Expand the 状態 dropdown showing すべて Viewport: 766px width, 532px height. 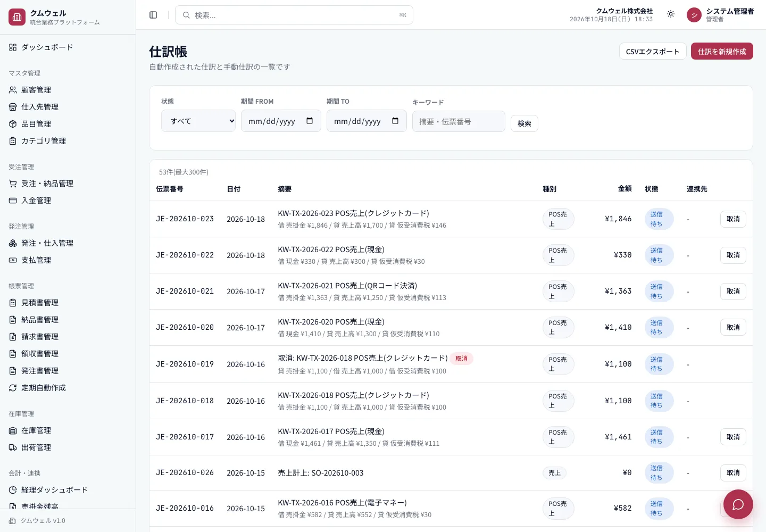[x=198, y=121]
